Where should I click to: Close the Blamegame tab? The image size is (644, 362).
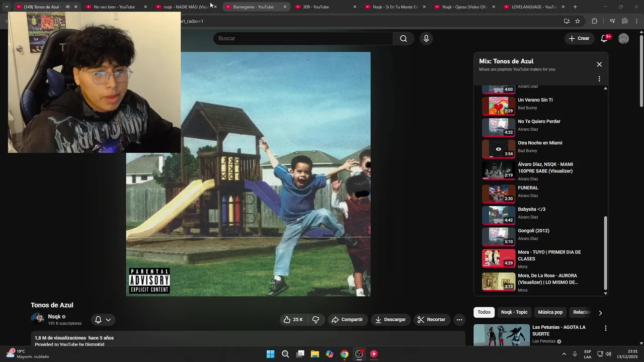coord(285,7)
